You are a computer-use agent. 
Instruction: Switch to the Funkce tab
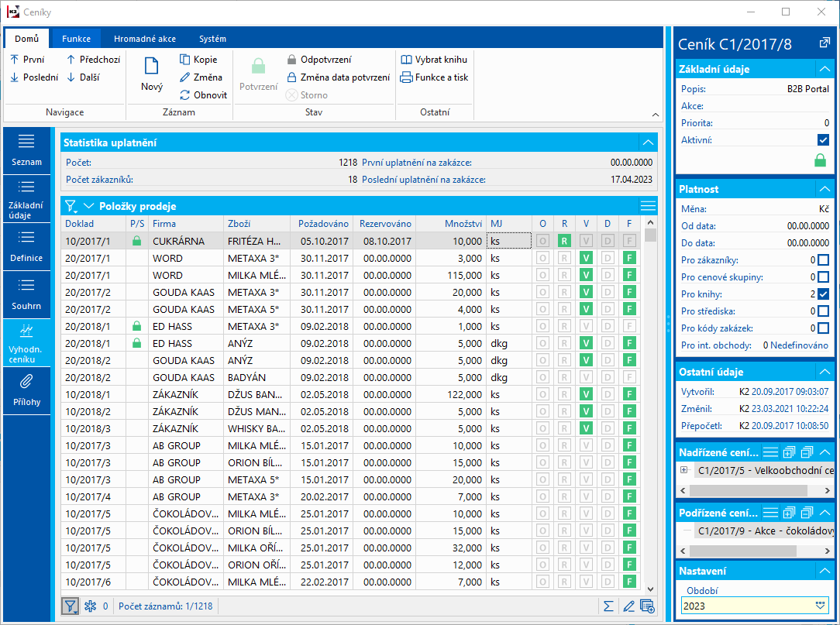pos(76,39)
